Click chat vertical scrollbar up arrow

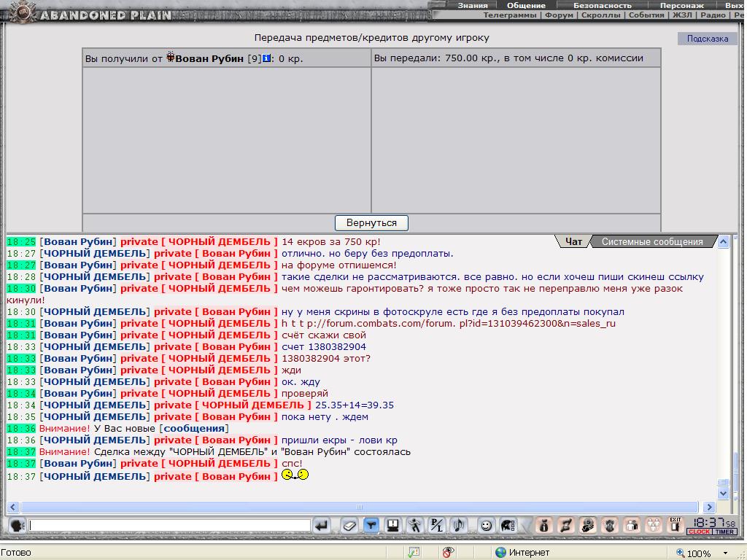[x=723, y=241]
